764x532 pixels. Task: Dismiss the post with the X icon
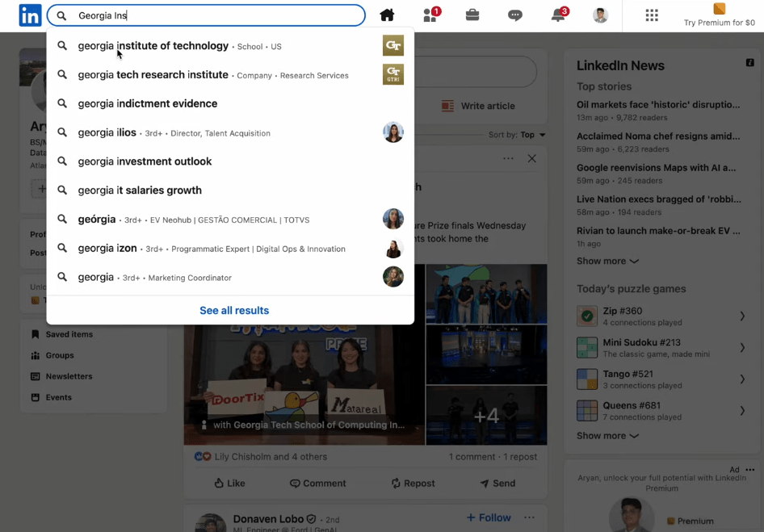532,158
